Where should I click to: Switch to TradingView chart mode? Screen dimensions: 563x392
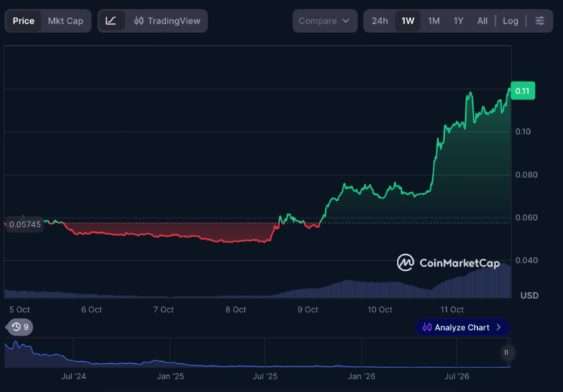pyautogui.click(x=167, y=21)
